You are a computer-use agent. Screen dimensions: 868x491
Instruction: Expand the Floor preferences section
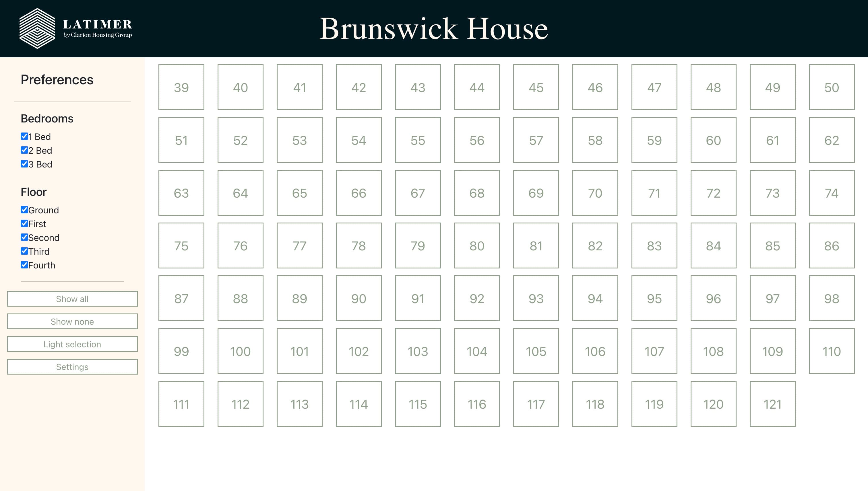pos(34,192)
